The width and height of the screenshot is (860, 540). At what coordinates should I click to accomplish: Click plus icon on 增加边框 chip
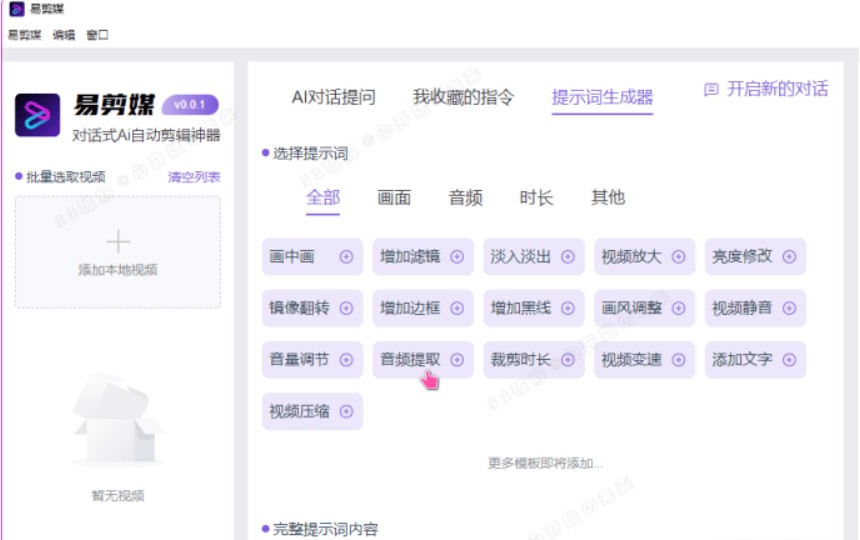pyautogui.click(x=457, y=308)
